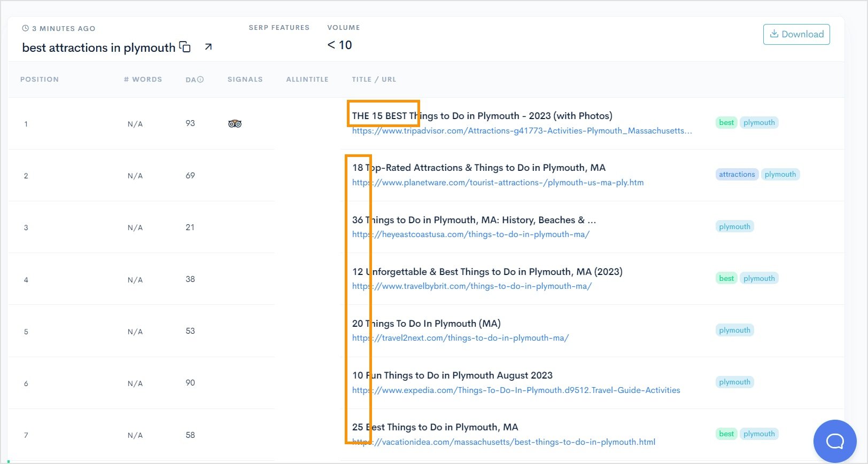The height and width of the screenshot is (464, 868).
Task: Open the expedia.com Things-To-Do URL
Action: pyautogui.click(x=516, y=390)
